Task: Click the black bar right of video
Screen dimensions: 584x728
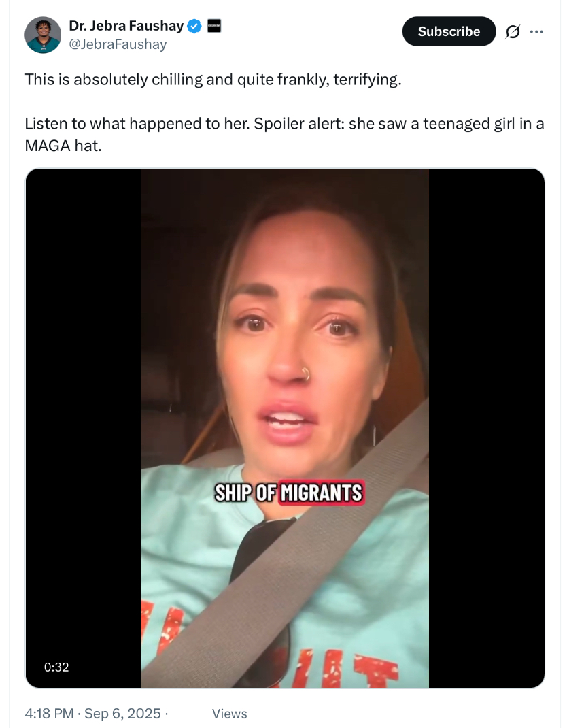Action: 487,428
